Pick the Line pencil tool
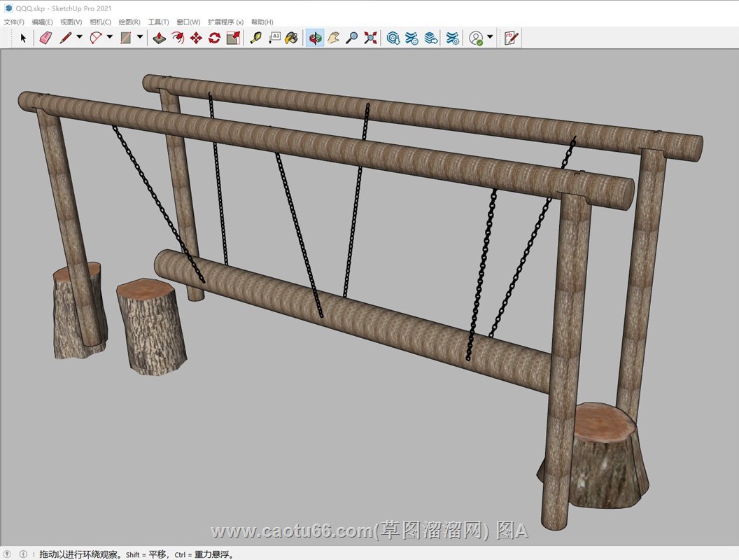 coord(66,38)
